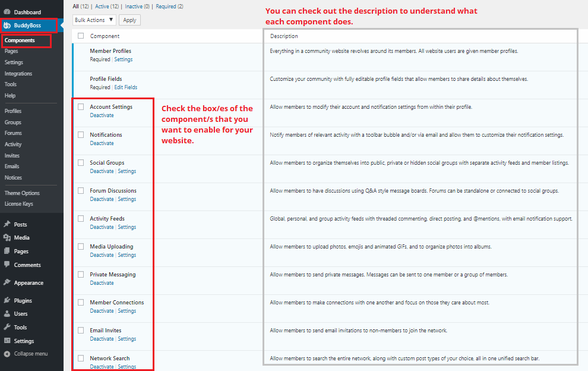Viewport: 588px width, 371px height.
Task: Open Email Invites Settings link
Action: (x=127, y=339)
